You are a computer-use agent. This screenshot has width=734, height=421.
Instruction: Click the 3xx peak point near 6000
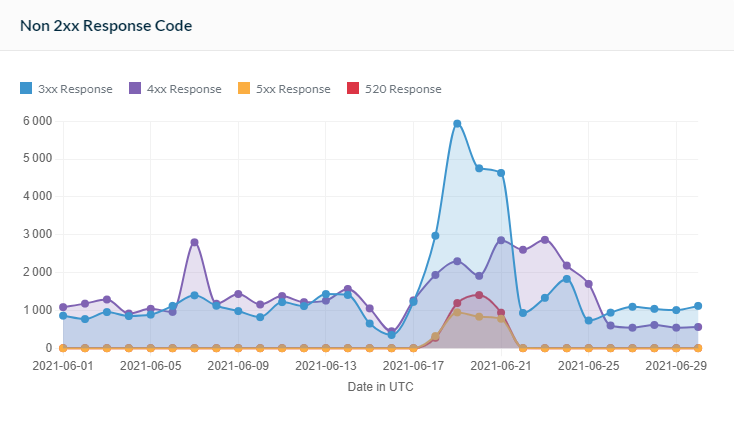click(457, 124)
